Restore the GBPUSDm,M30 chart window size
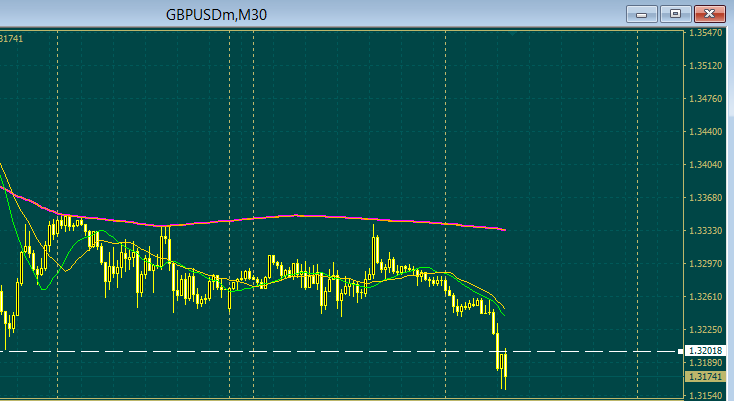Image resolution: width=734 pixels, height=401 pixels. (675, 14)
